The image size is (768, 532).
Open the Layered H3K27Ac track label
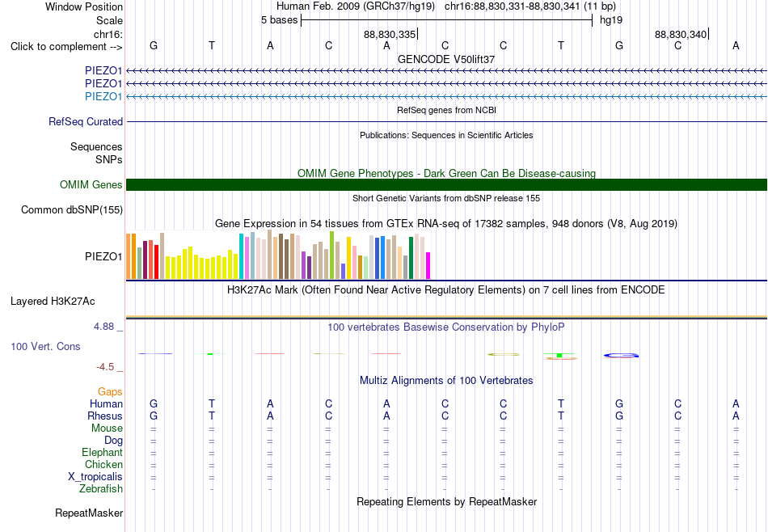53,302
